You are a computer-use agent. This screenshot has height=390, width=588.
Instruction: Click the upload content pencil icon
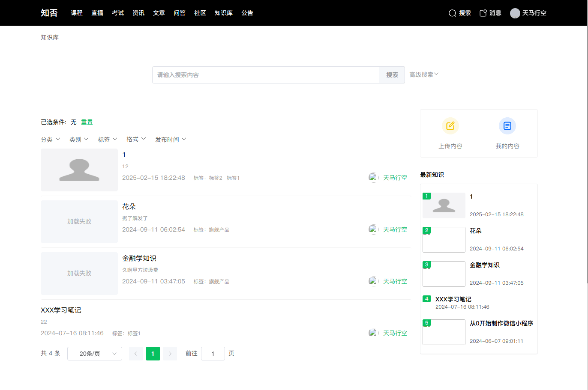[x=450, y=126]
